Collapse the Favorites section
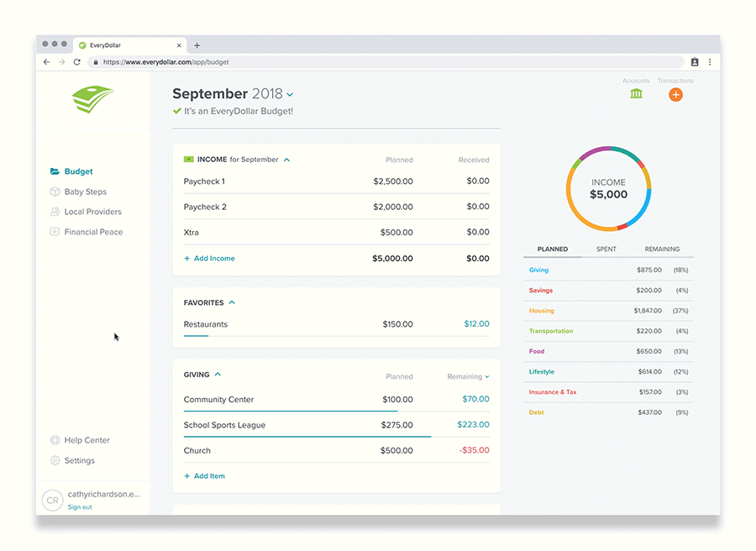 pos(232,302)
